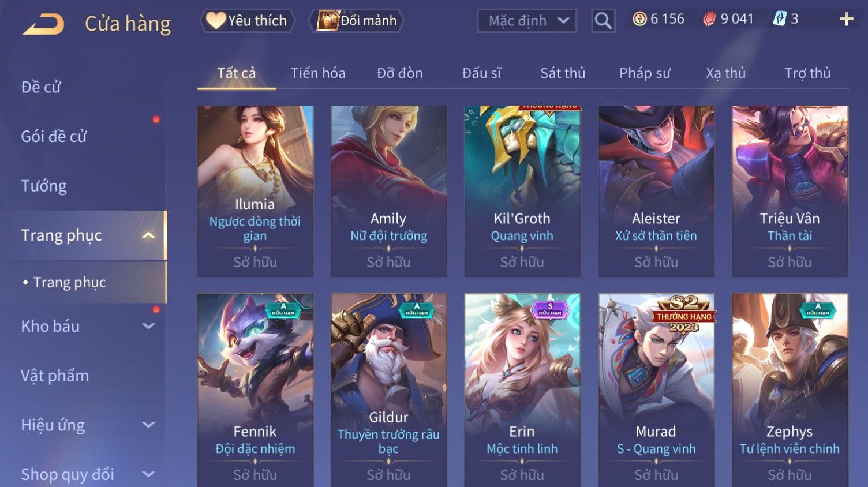Collapse the Trang phục sidebar section

coord(148,235)
